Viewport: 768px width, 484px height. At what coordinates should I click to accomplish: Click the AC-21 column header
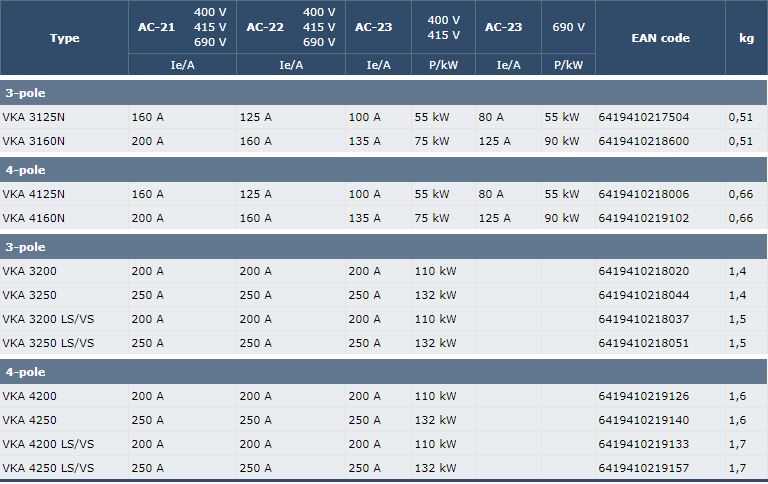click(x=156, y=27)
